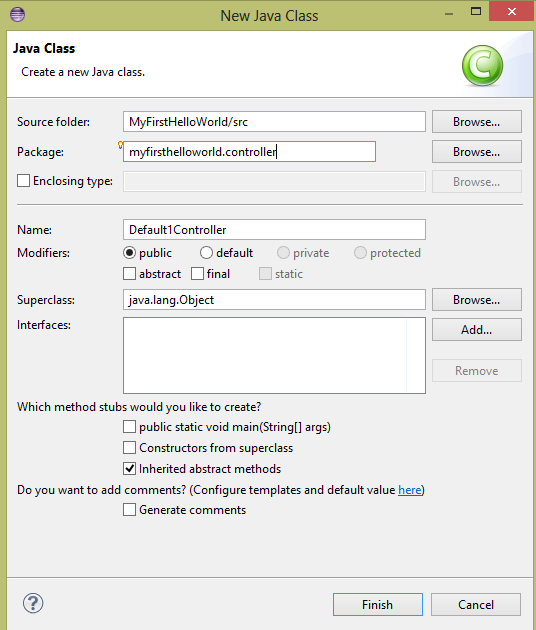The width and height of the screenshot is (536, 630).
Task: Browse for the Source folder
Action: pyautogui.click(x=477, y=122)
